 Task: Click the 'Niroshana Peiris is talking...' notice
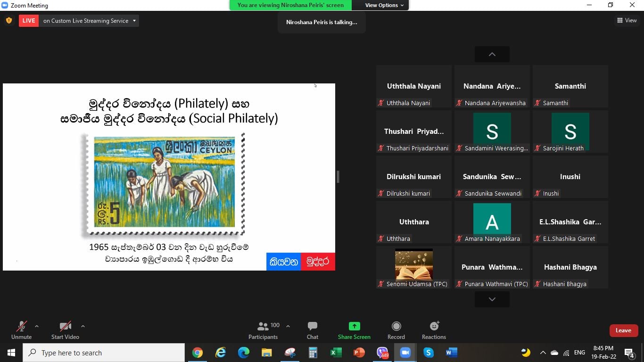(x=322, y=22)
